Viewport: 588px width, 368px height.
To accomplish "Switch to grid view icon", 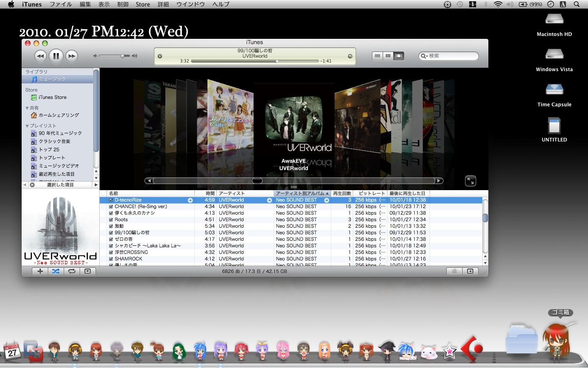I will [x=388, y=56].
